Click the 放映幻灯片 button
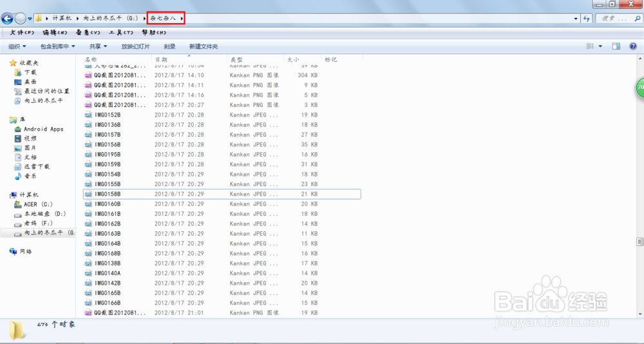 (x=135, y=46)
